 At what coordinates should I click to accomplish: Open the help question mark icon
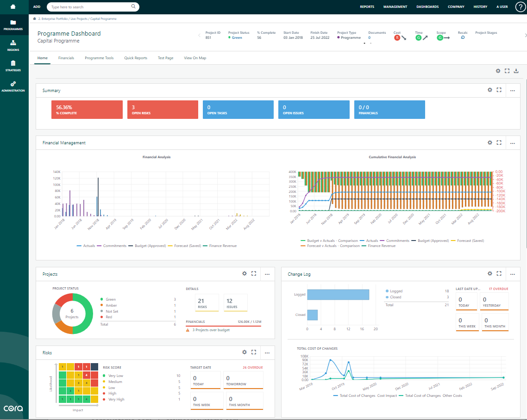[520, 7]
